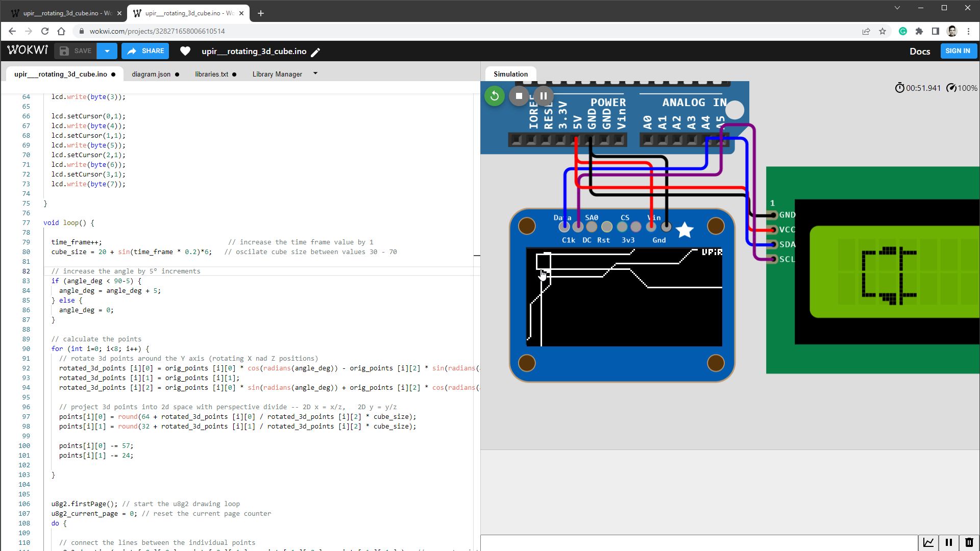Check the simulation speed indicator showing 100%
980x551 pixels.
[962, 88]
